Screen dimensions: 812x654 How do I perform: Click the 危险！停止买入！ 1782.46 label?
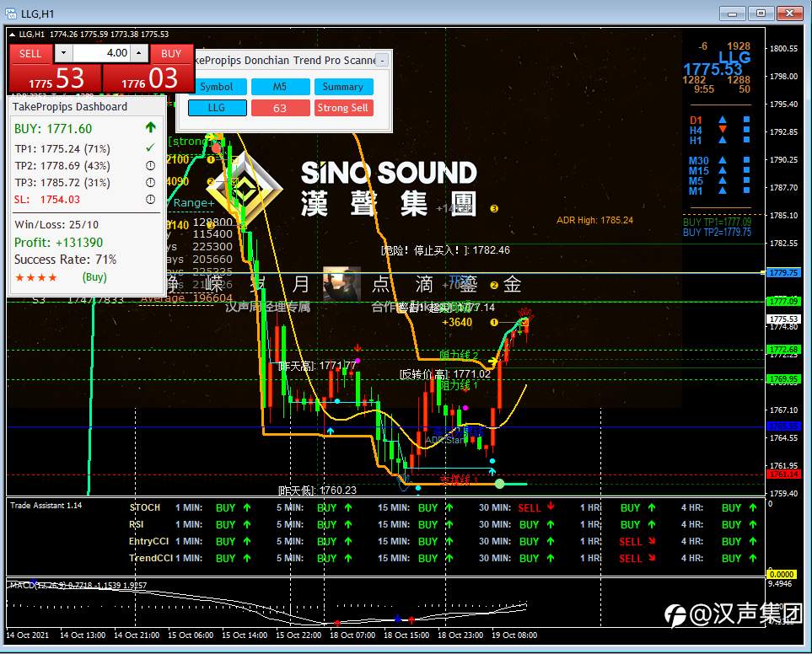coord(445,250)
